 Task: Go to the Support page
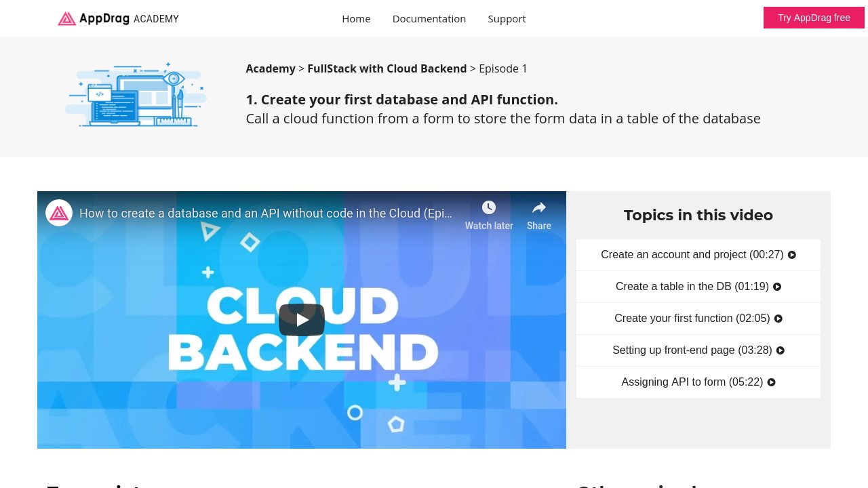pyautogui.click(x=507, y=18)
